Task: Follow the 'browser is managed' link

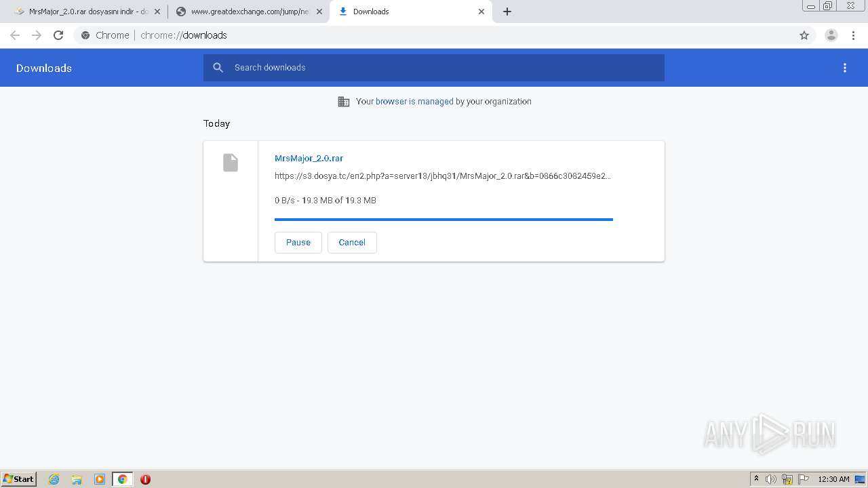Action: pos(414,102)
